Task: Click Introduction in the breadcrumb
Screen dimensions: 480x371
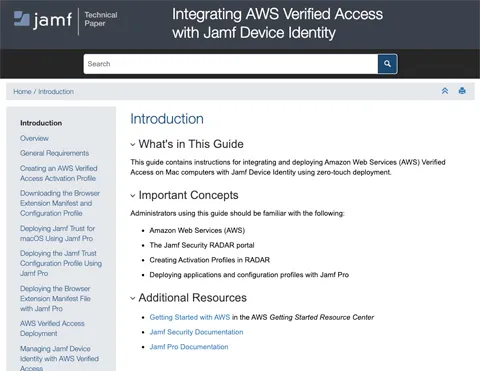Action: tap(56, 92)
